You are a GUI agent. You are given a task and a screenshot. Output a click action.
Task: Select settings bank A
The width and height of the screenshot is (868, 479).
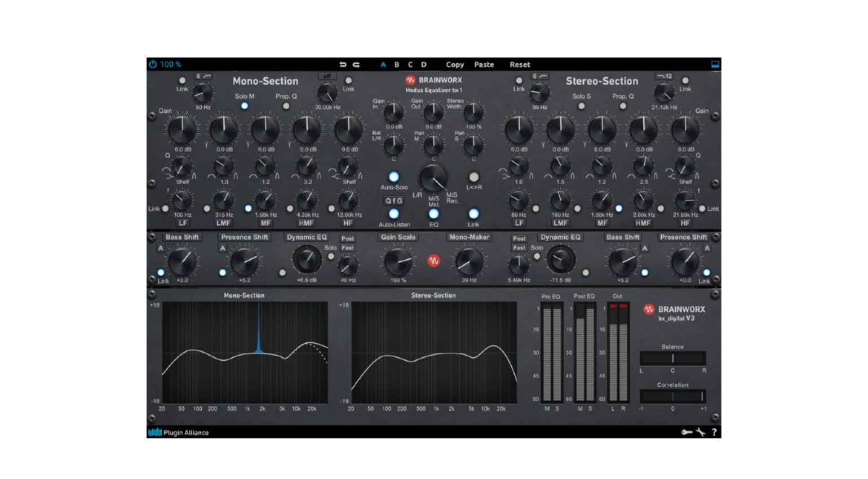[x=383, y=65]
